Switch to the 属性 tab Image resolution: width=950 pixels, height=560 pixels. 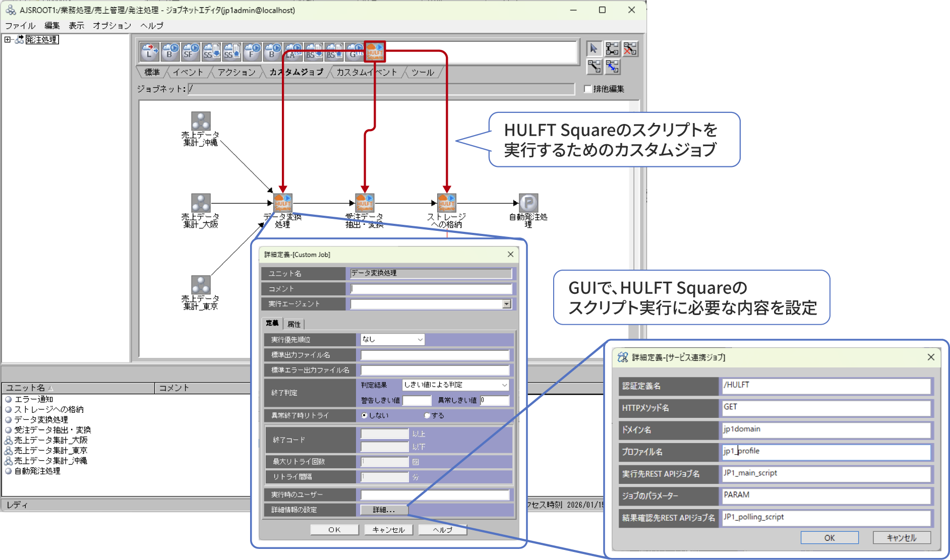pos(294,324)
